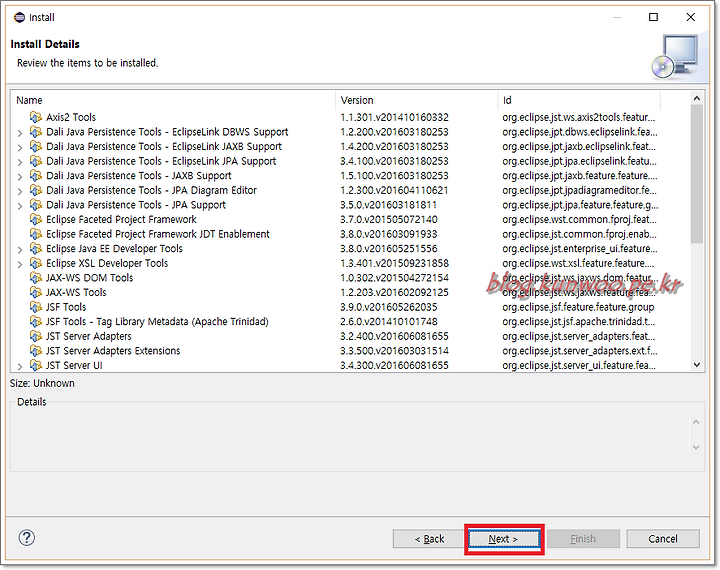Click the Eclipse Faceted Project Framework icon
Image resolution: width=720 pixels, height=570 pixels.
(36, 220)
